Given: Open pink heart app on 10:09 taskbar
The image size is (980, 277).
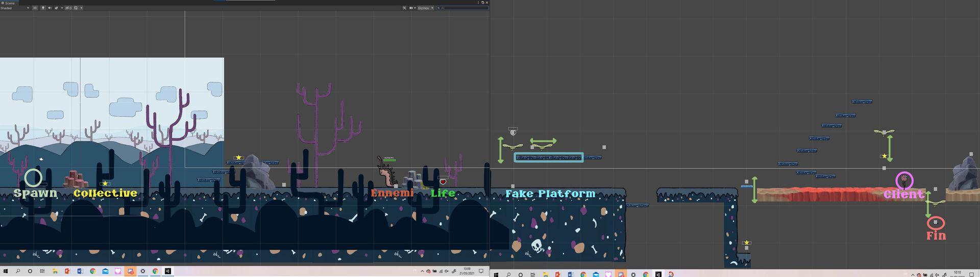Looking at the screenshot, I should click(x=118, y=271).
